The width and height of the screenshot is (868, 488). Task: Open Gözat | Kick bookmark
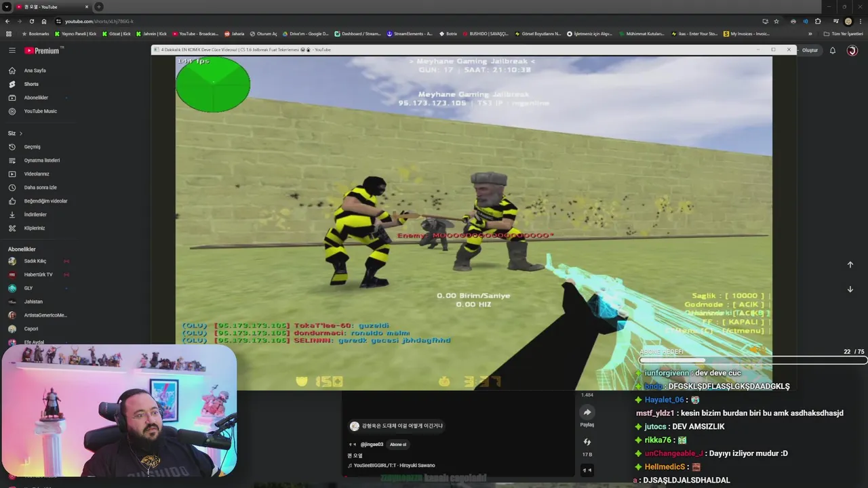[x=117, y=33]
